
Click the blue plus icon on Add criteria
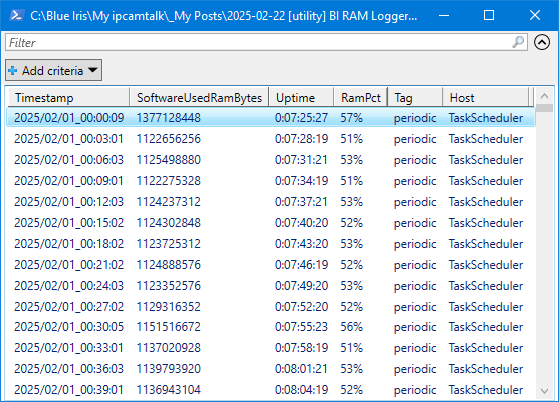[x=13, y=71]
